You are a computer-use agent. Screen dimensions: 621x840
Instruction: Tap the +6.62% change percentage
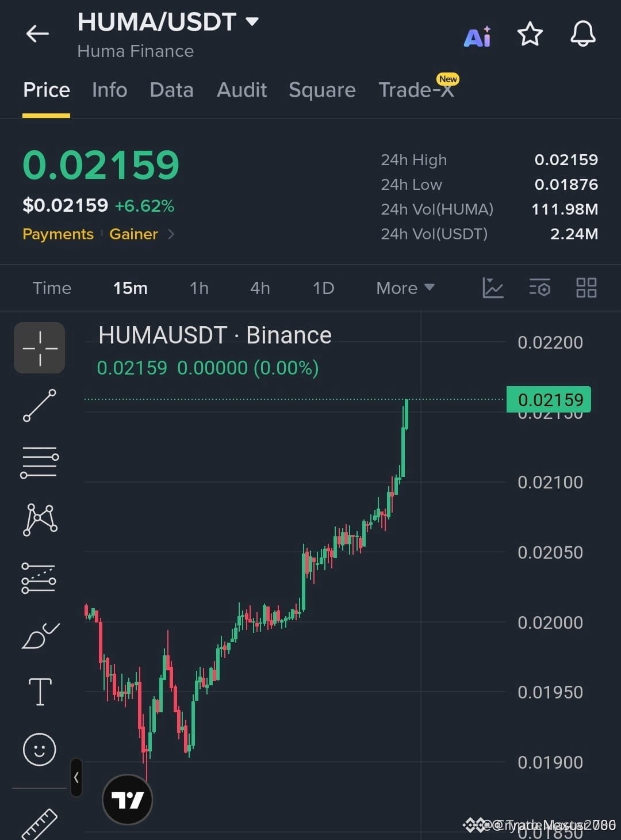(x=144, y=206)
